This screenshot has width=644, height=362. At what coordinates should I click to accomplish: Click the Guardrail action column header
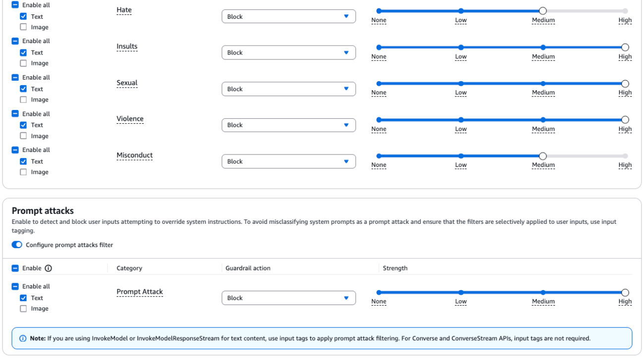point(248,268)
